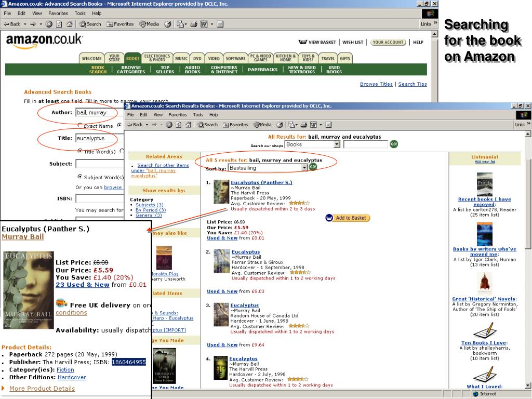The image size is (532, 399).
Task: Click shop search keyword text field
Action: coord(365,144)
